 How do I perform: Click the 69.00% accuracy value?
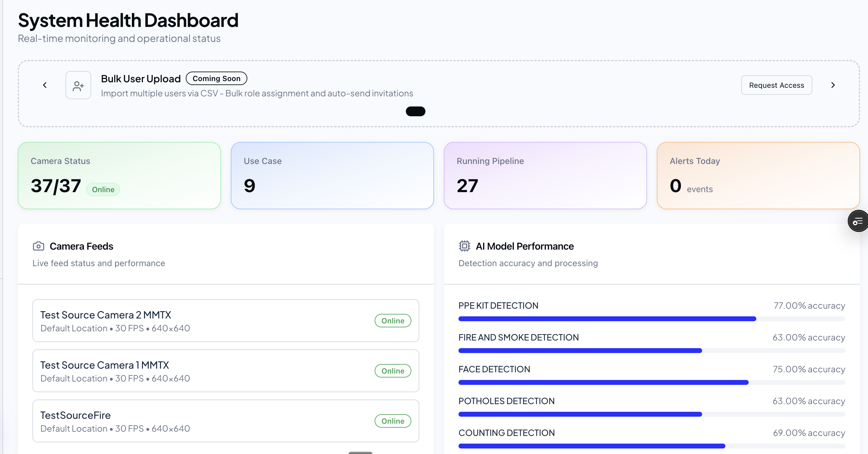pyautogui.click(x=809, y=433)
